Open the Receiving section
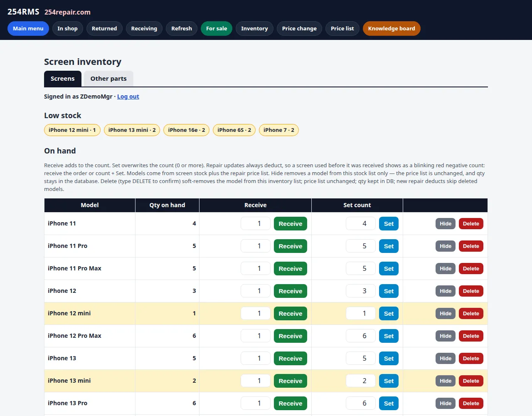The height and width of the screenshot is (416, 532). coord(144,28)
